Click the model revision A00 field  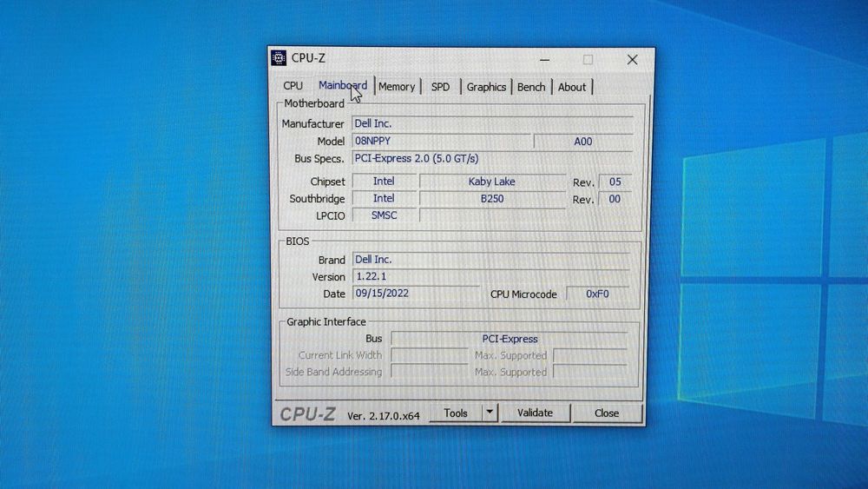click(583, 142)
